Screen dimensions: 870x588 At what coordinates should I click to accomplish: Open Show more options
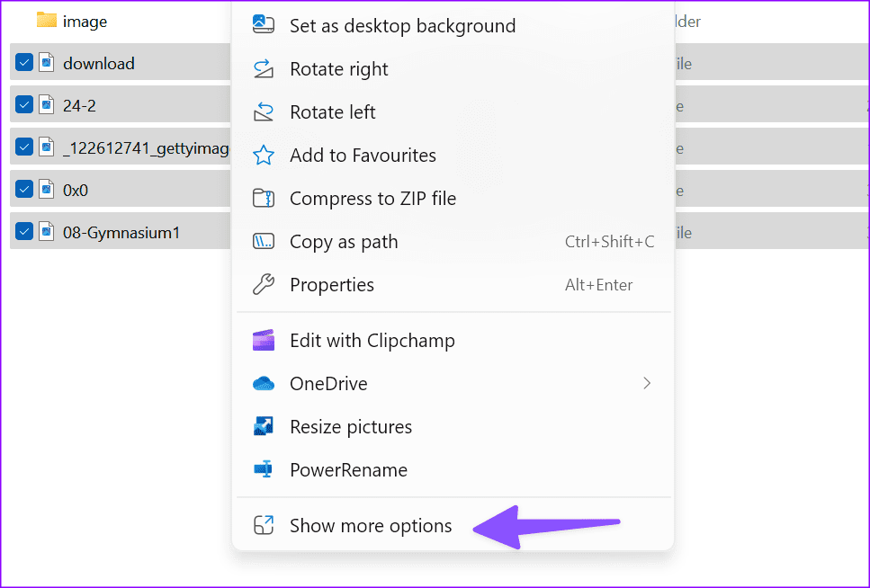pyautogui.click(x=370, y=525)
